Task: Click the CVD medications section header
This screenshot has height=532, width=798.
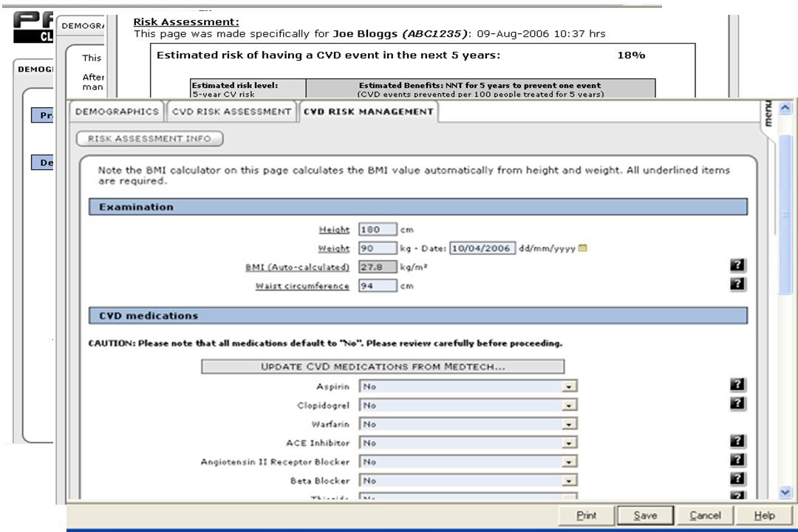Action: pyautogui.click(x=418, y=316)
